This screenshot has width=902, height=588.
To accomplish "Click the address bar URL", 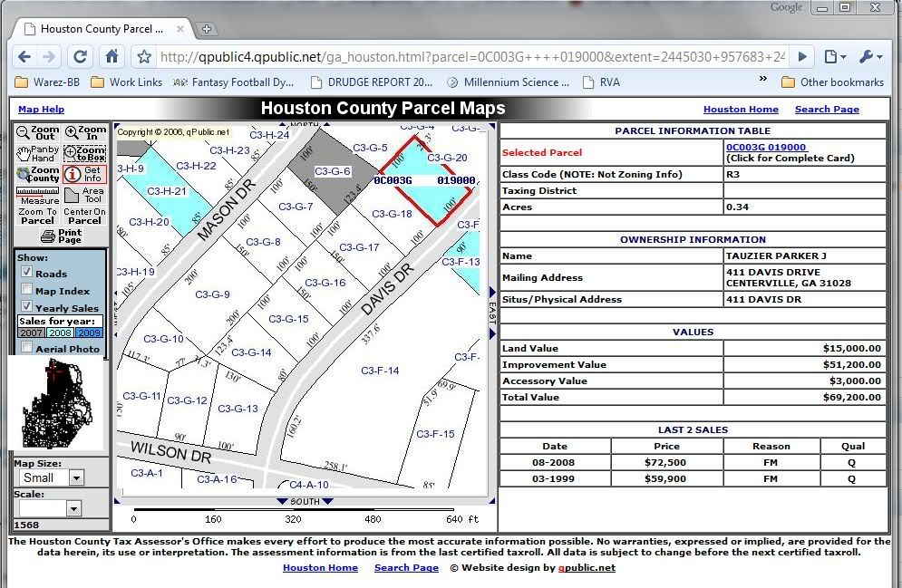I will 472,57.
